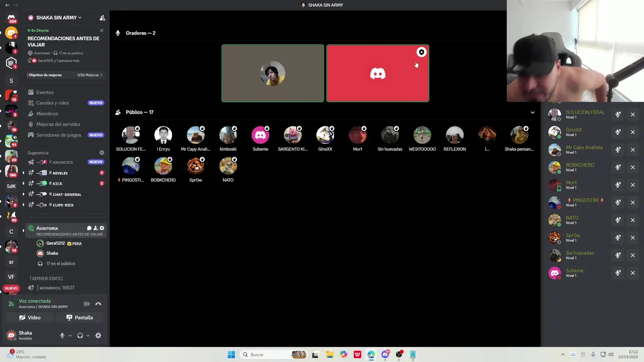Viewport: 644px width, 362px height.
Task: Dismiss Mort's speak request
Action: (x=633, y=185)
